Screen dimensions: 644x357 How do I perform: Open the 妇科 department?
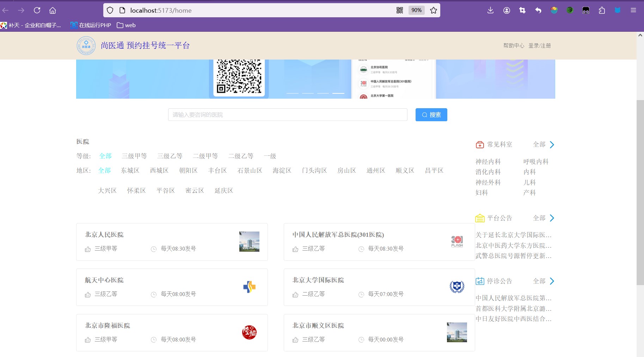click(x=482, y=193)
